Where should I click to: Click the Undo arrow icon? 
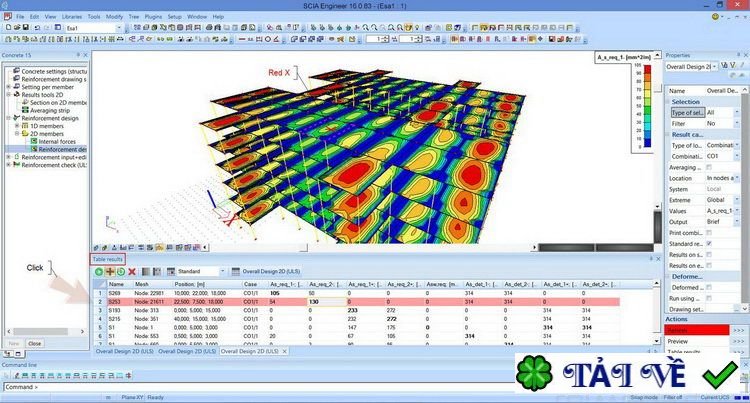[37, 28]
